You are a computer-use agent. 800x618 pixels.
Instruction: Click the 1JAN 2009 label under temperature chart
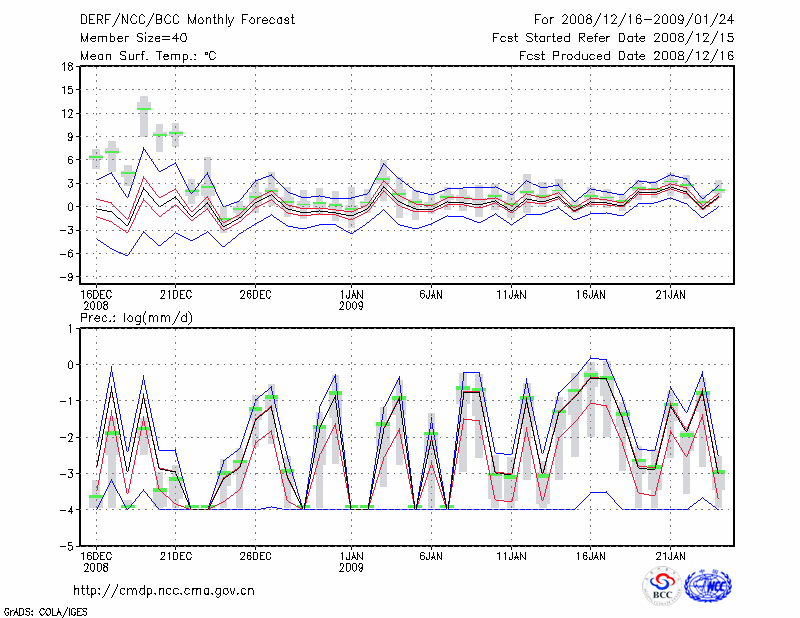pyautogui.click(x=351, y=300)
